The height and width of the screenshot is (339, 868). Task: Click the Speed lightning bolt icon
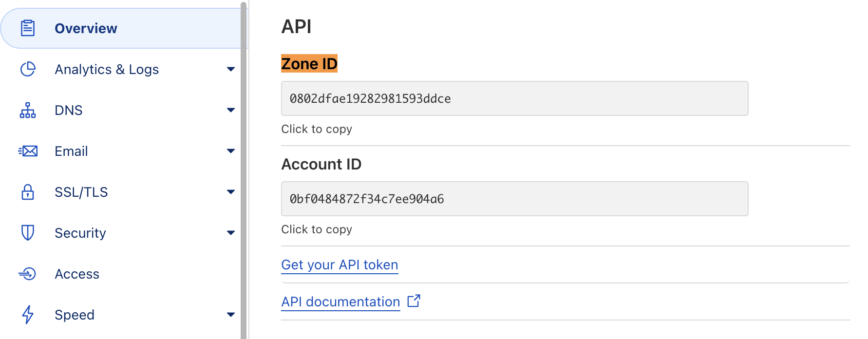coord(28,315)
